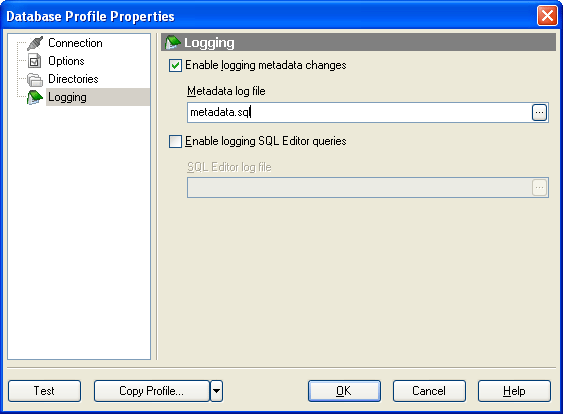Click the Directories folder icon
Viewport: 563px width, 414px height.
[x=35, y=79]
